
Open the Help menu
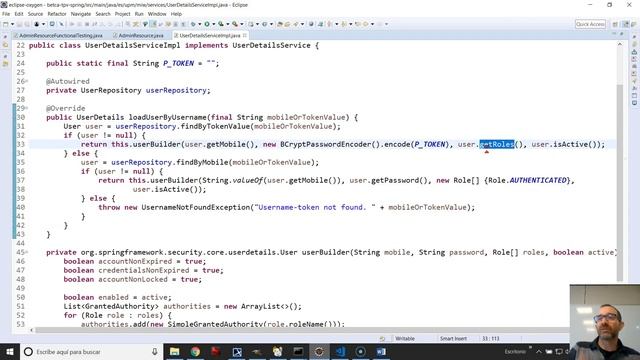(x=176, y=14)
